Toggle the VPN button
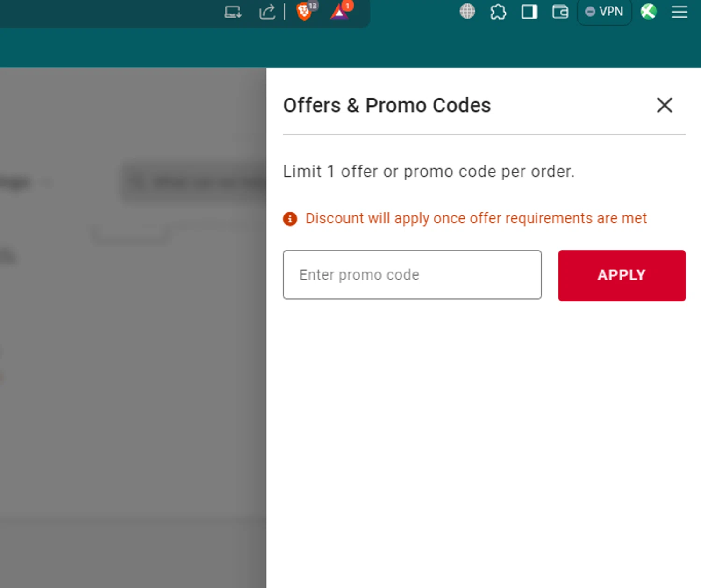Viewport: 701px width, 588px height. (604, 12)
